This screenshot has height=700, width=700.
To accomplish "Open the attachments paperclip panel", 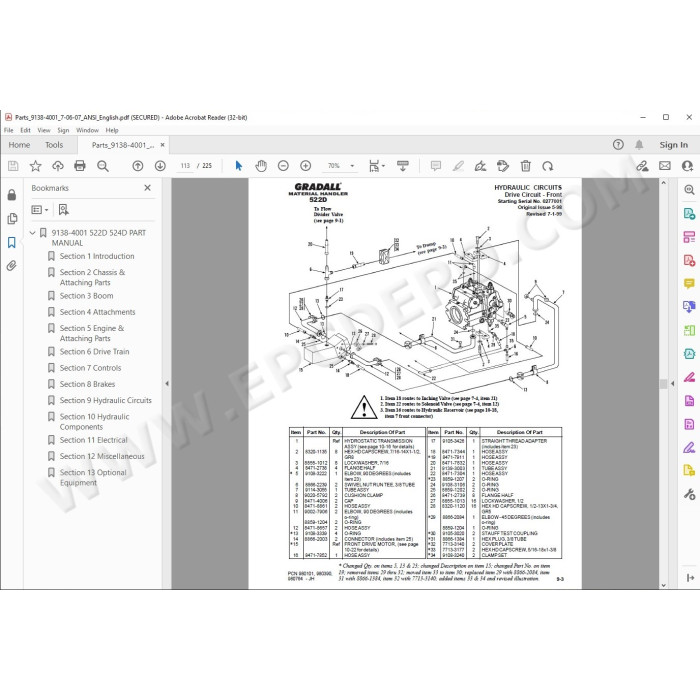I will coord(12,266).
